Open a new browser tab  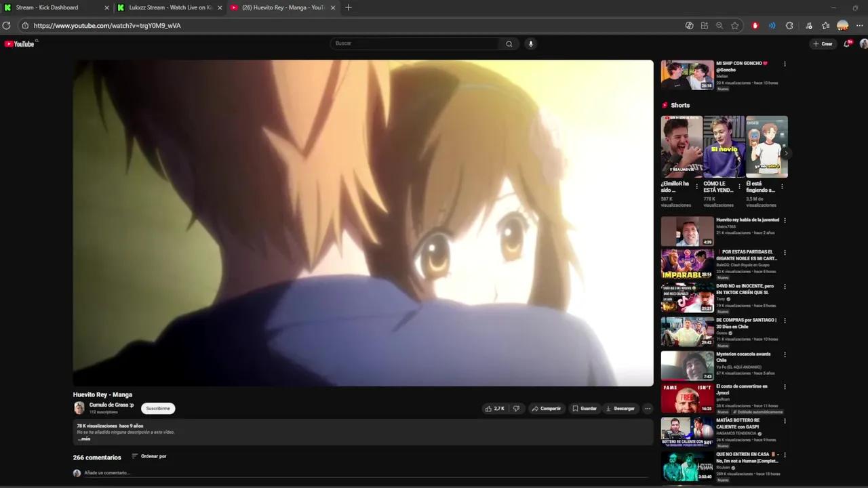[x=349, y=7]
